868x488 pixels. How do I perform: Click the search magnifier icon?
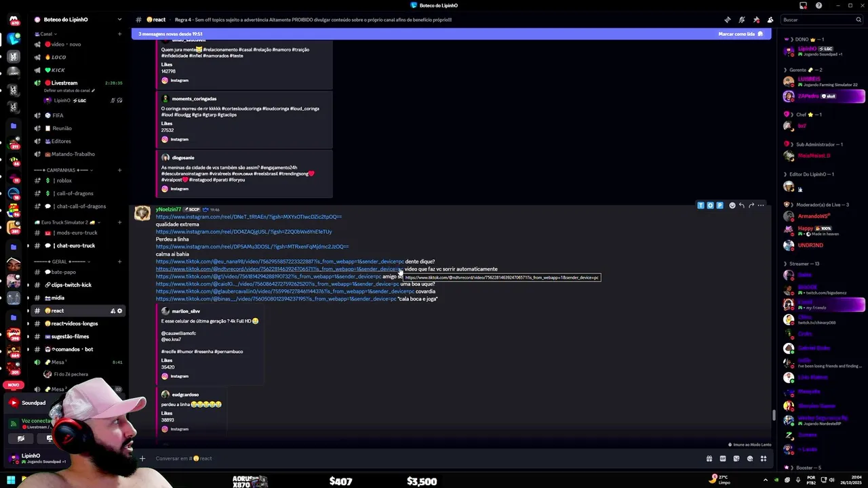tap(857, 20)
